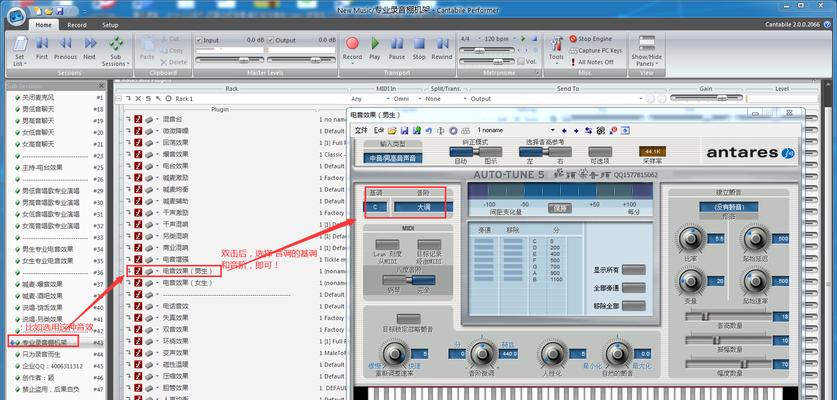Click the 中音/偶高音声音 input type button
The height and width of the screenshot is (400, 837).
coord(393,158)
